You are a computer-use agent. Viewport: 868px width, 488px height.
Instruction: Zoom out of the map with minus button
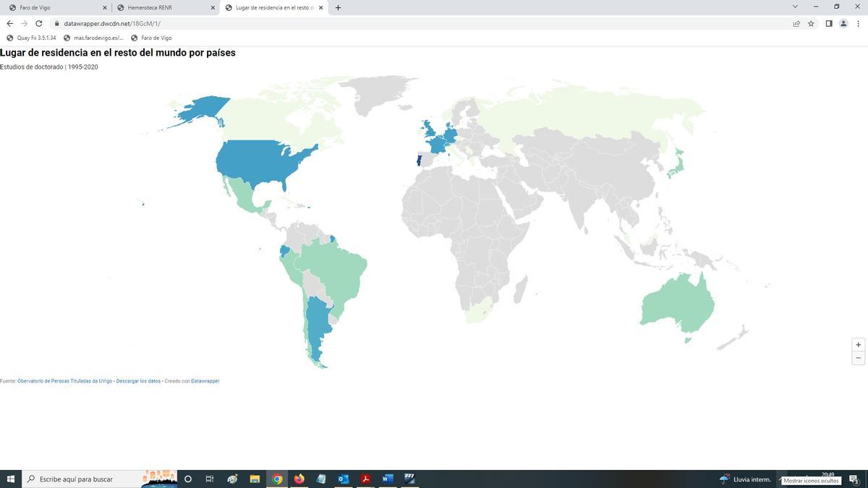pyautogui.click(x=859, y=358)
